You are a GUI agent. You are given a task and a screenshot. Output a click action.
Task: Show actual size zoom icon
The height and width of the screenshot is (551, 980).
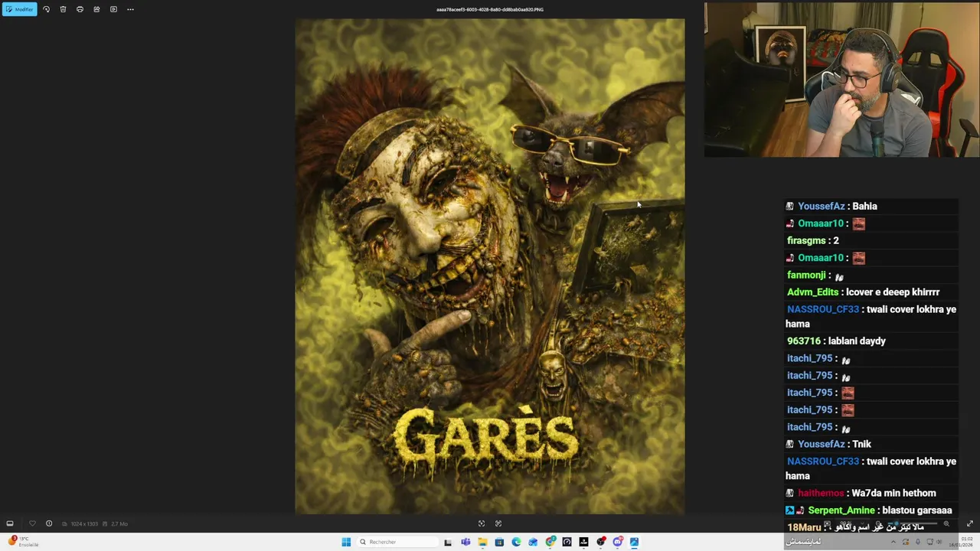tap(498, 523)
